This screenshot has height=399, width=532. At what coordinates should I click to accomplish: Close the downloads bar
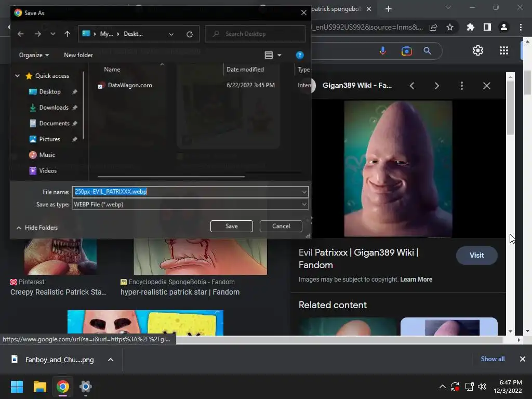523,359
